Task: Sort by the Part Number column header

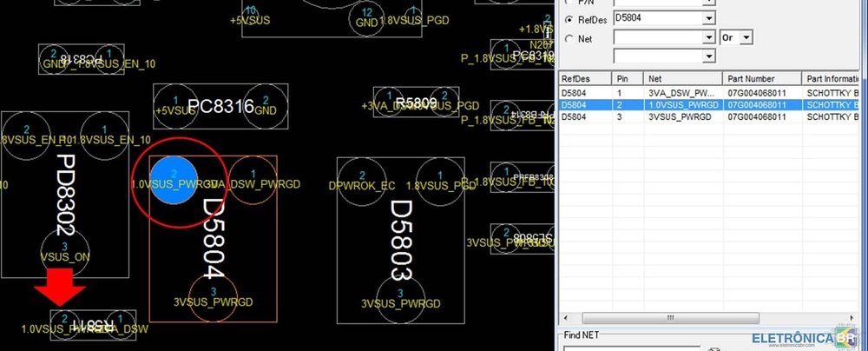Action: [763, 78]
